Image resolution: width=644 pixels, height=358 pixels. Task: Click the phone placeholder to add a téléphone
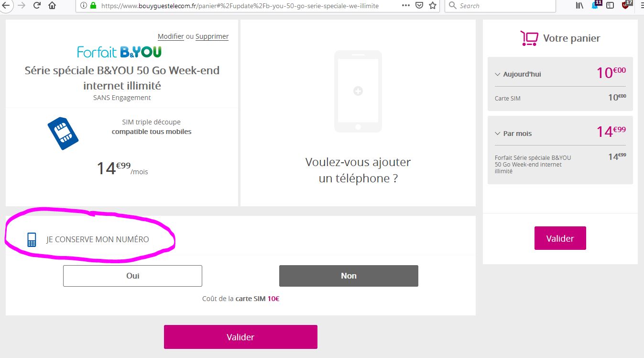[358, 91]
